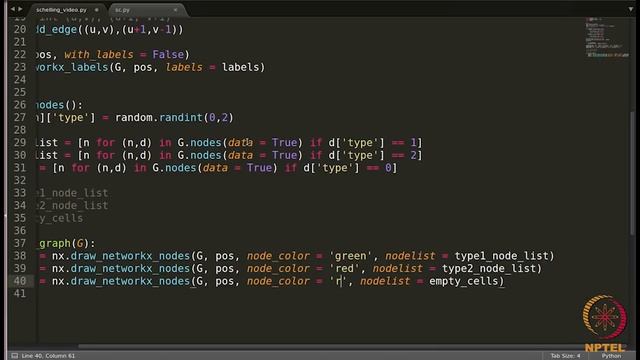Click the next tab arrow
This screenshot has height=360, width=640.
(x=20, y=9)
